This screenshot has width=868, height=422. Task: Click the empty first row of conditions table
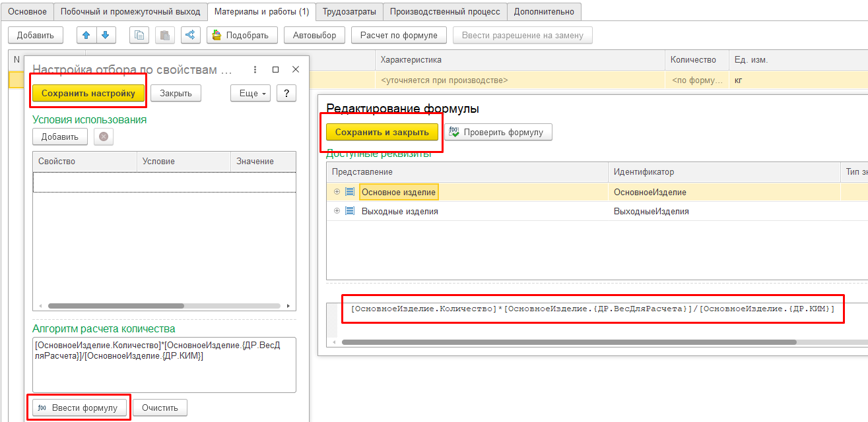click(x=164, y=182)
